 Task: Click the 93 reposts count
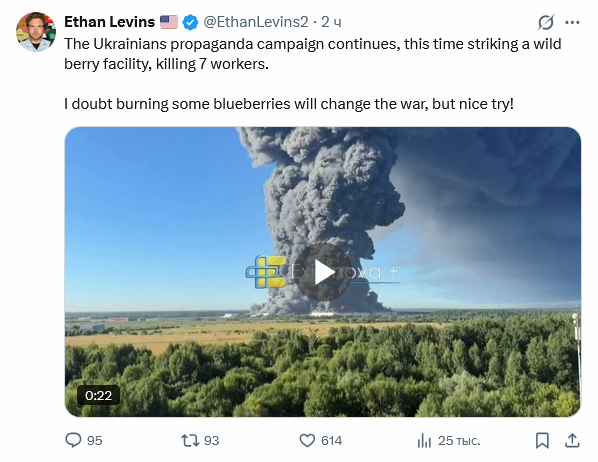[x=212, y=441]
